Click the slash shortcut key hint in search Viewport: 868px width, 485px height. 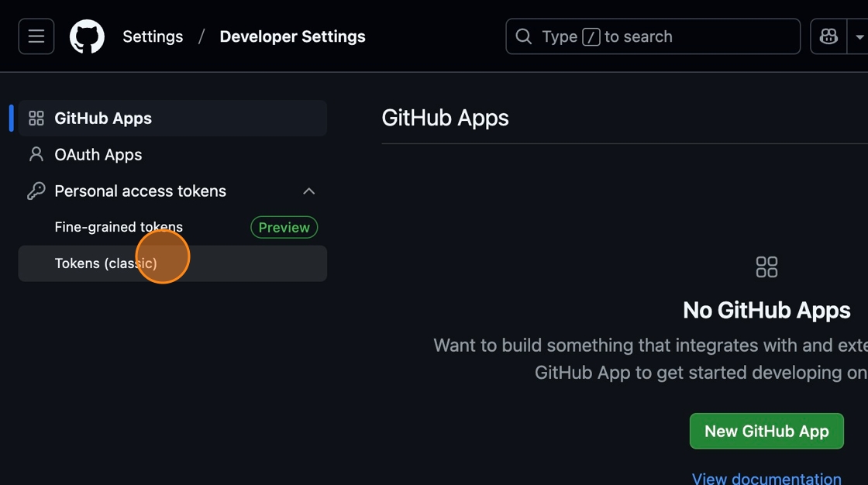tap(591, 36)
